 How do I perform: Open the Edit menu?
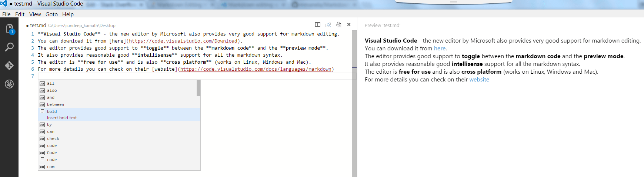click(20, 14)
